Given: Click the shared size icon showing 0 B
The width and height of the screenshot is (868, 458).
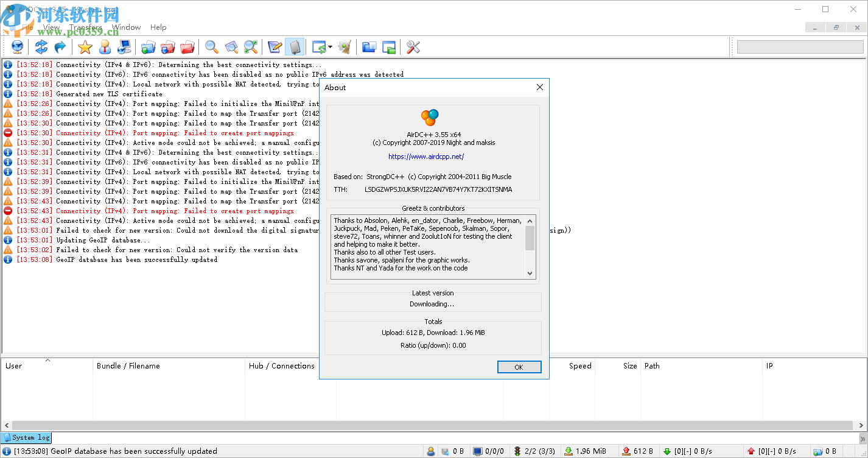Looking at the screenshot, I should click(x=445, y=451).
